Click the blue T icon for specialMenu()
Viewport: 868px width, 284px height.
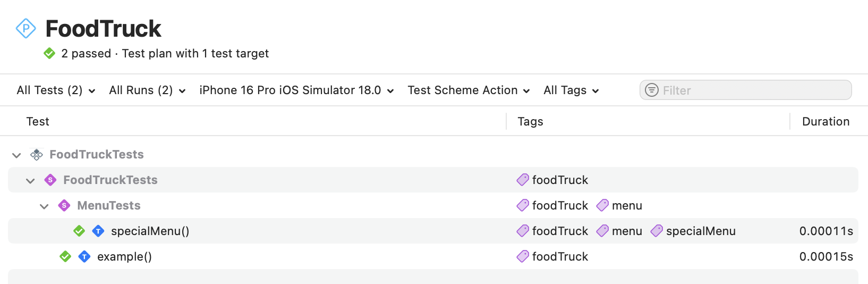click(98, 231)
